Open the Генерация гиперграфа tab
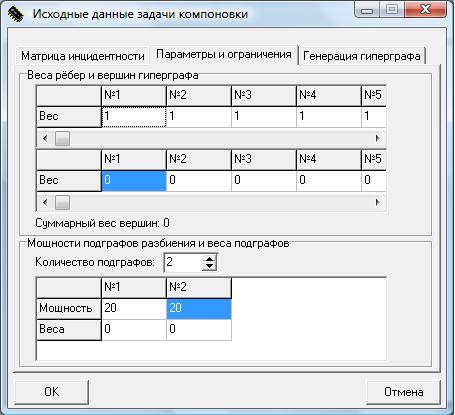This screenshot has height=415, width=455. (362, 56)
